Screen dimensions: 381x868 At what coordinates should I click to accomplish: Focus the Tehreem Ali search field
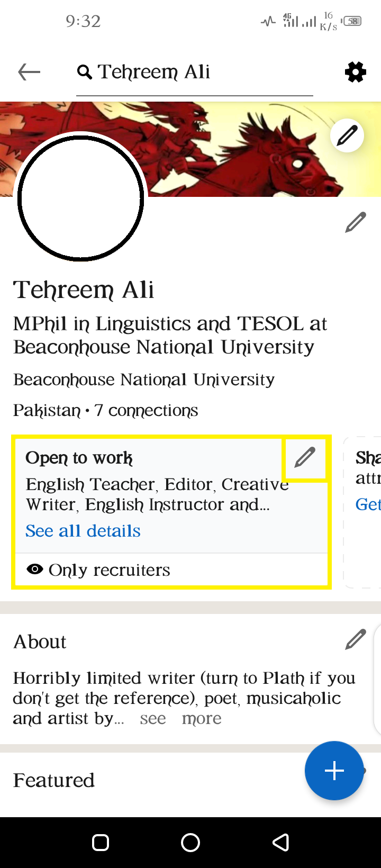(x=195, y=72)
